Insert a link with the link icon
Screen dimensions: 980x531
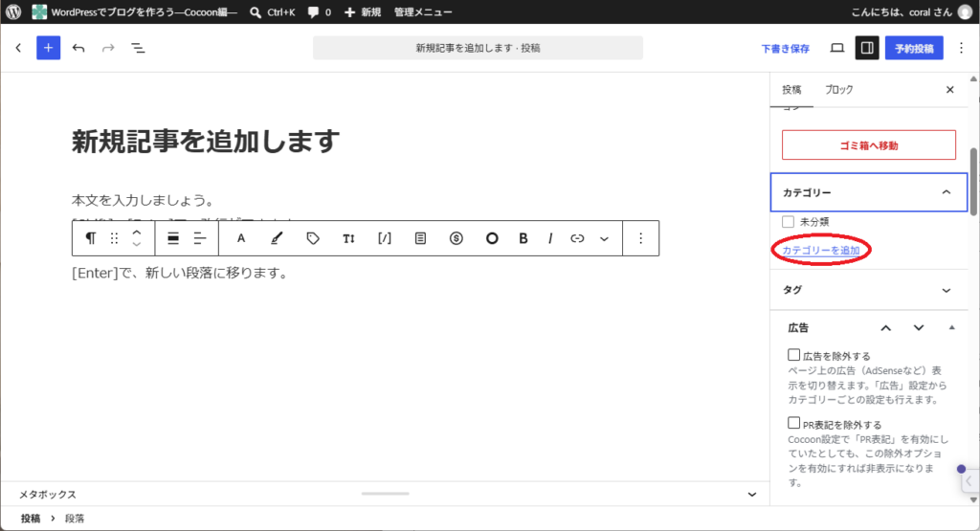click(x=577, y=238)
